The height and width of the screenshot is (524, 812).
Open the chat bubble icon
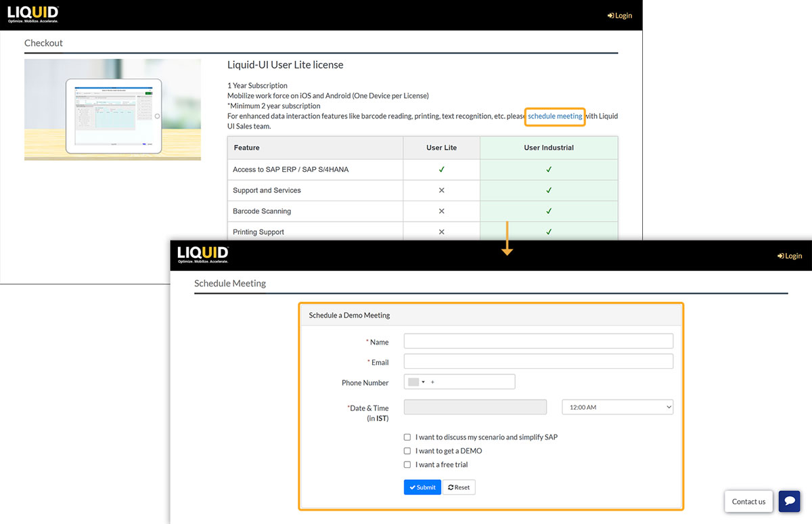click(790, 501)
